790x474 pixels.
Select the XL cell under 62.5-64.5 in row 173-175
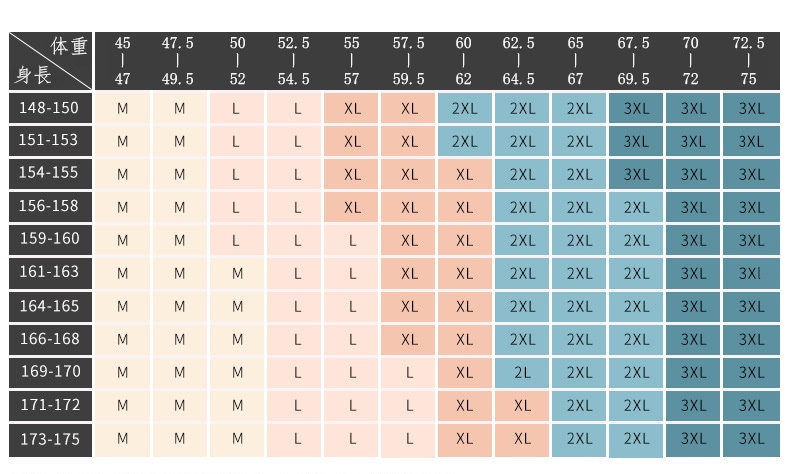522,439
